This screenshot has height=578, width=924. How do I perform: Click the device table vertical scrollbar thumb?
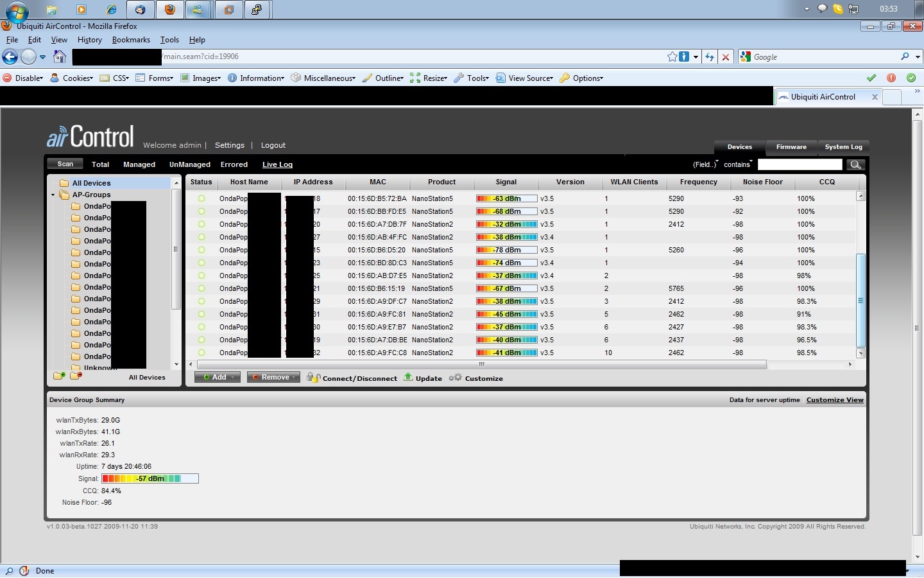(861, 301)
